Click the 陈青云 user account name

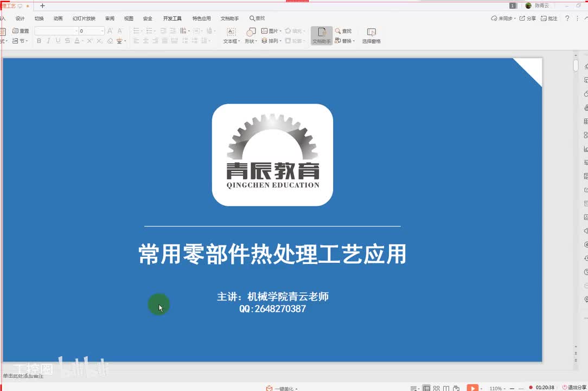pyautogui.click(x=542, y=5)
